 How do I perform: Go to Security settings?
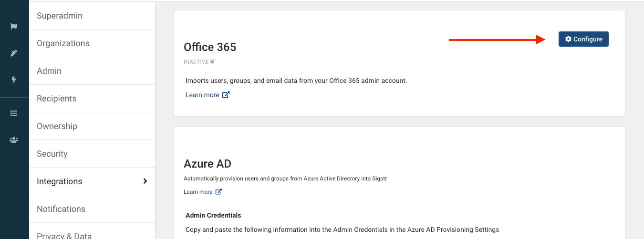(x=92, y=154)
